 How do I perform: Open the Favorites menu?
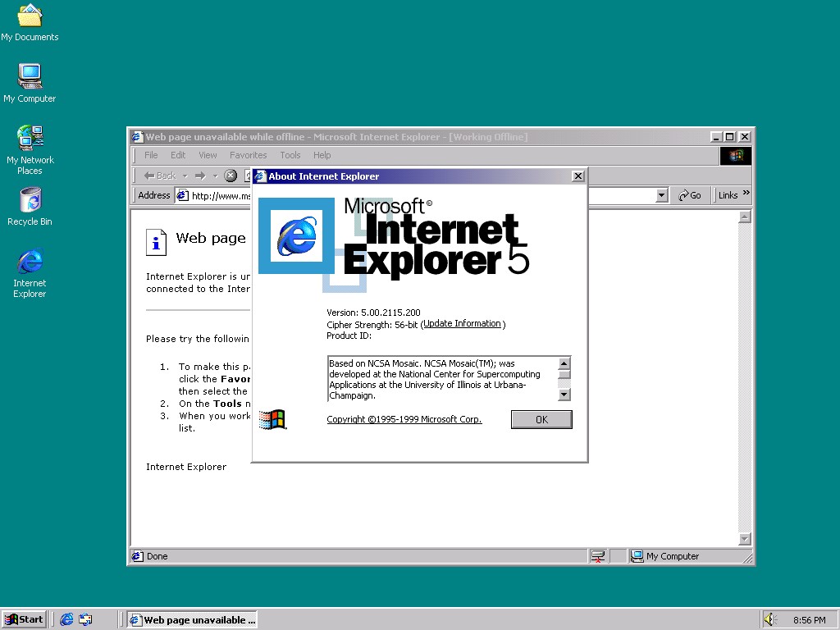click(x=248, y=155)
